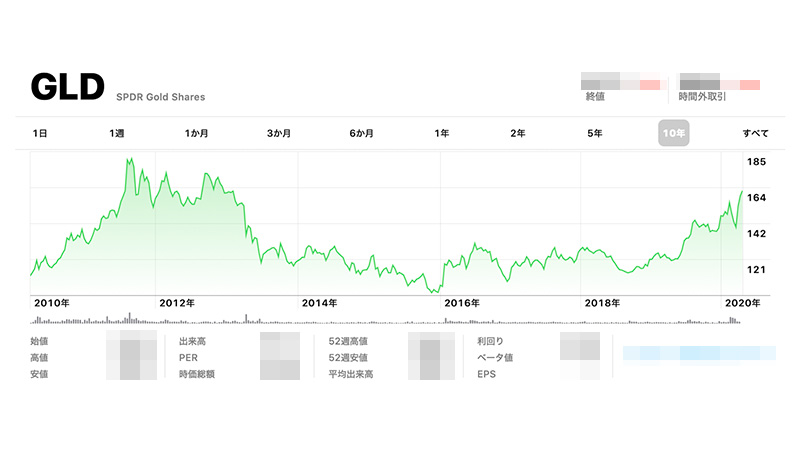
Task: Click the 121 price axis label
Action: (756, 269)
